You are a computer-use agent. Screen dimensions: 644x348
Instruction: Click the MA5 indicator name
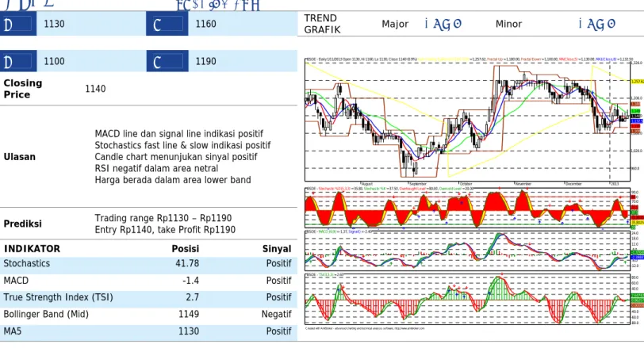tap(13, 331)
